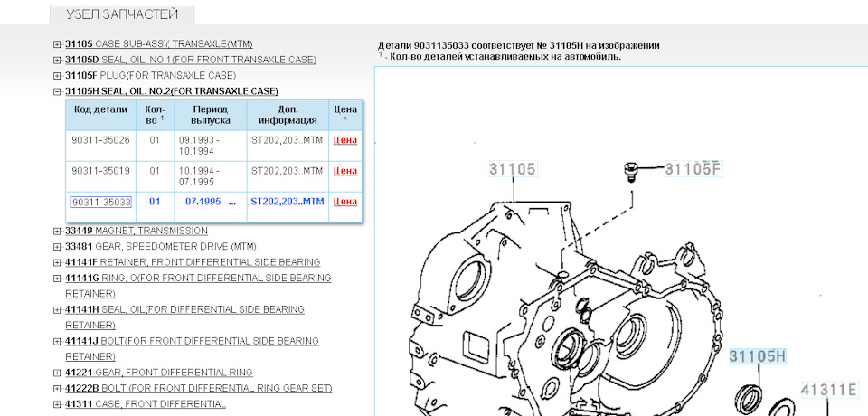Screen dimensions: 868x416
Task: Click the Период выпуска column header
Action: (211, 115)
